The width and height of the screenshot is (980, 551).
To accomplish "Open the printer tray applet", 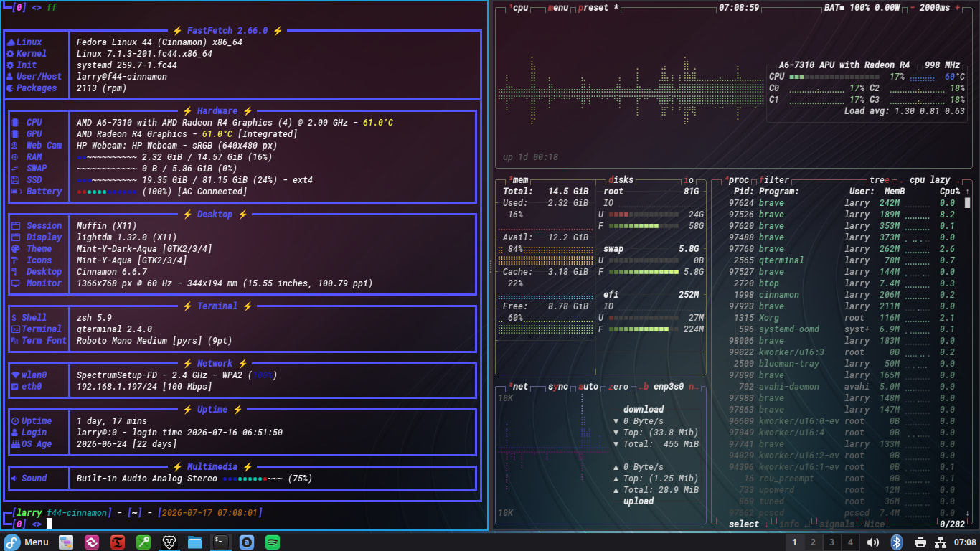I will pos(920,542).
